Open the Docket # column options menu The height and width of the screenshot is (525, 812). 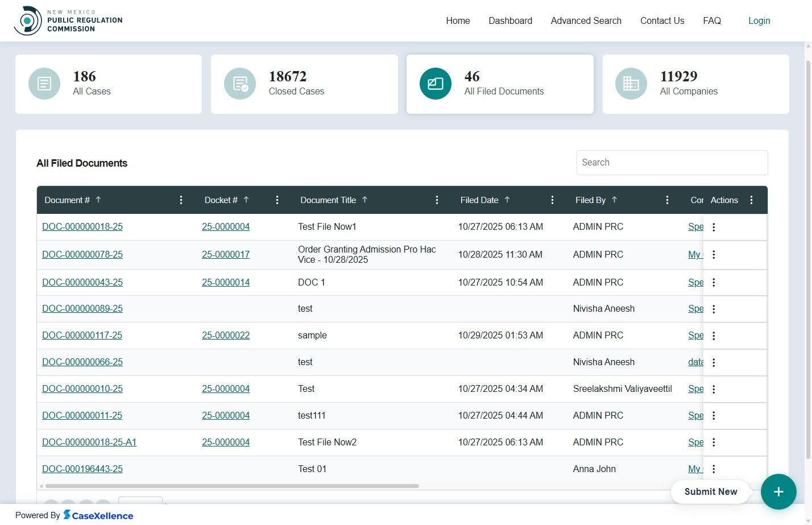(x=277, y=200)
